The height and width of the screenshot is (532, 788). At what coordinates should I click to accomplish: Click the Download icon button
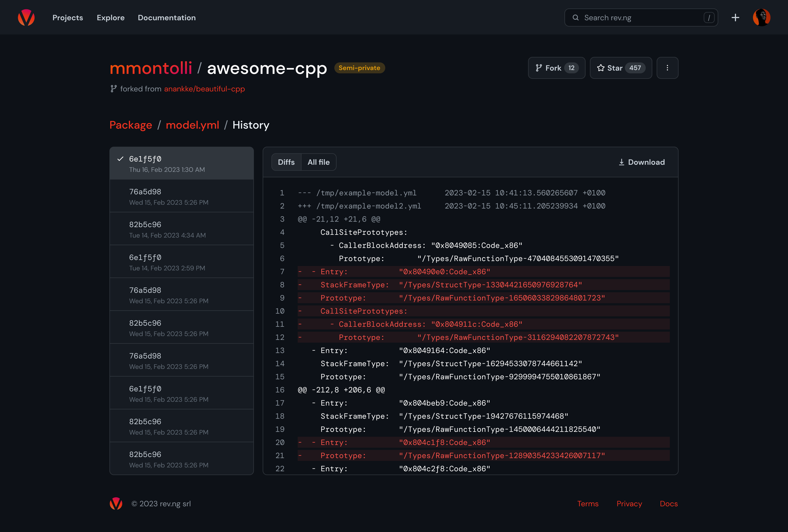click(x=641, y=162)
